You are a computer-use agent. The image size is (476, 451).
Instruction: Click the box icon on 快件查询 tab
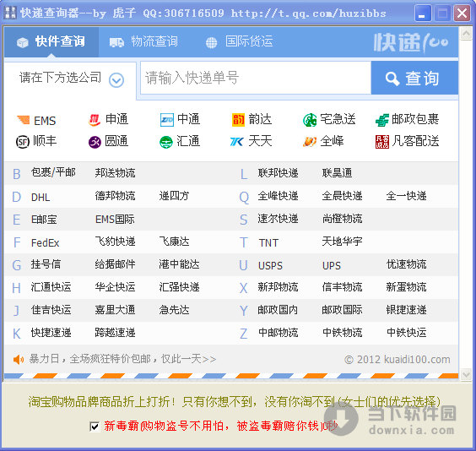[x=23, y=42]
